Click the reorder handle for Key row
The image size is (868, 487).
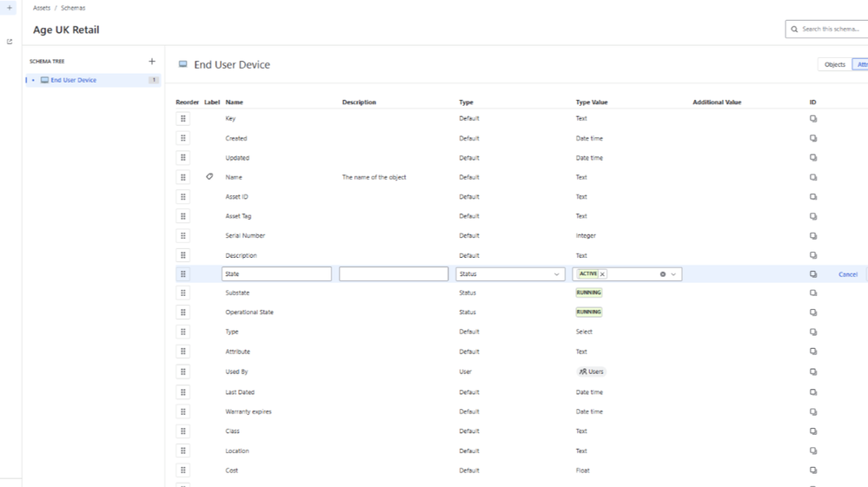(x=183, y=118)
